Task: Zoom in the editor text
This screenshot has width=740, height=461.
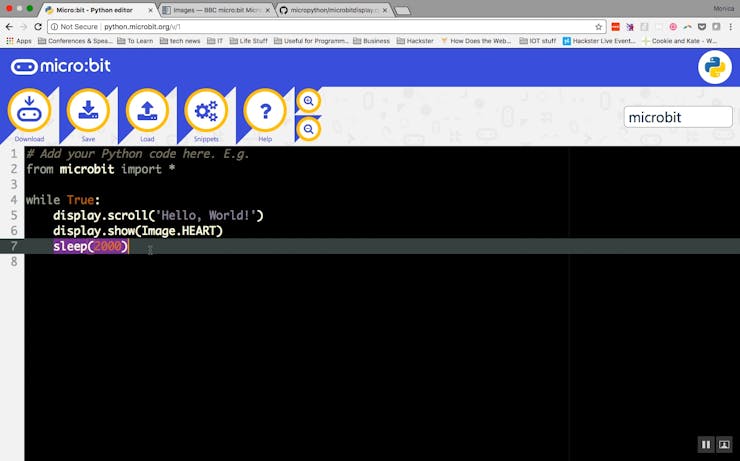Action: tap(309, 101)
